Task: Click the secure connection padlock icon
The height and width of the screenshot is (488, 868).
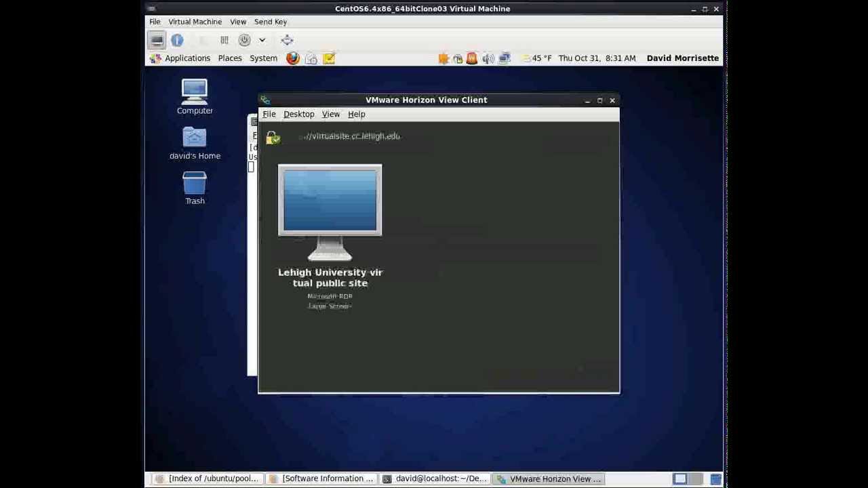Action: pyautogui.click(x=273, y=138)
